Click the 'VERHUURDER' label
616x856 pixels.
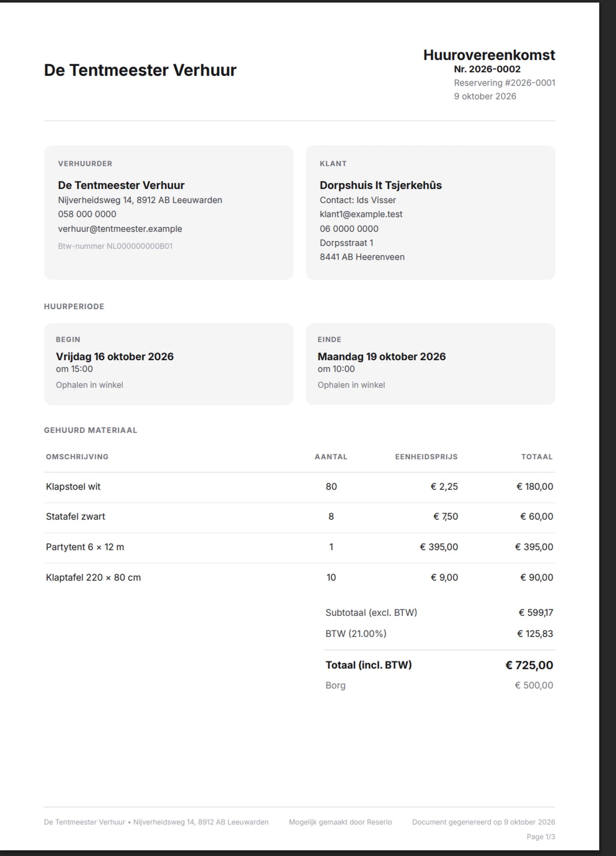85,164
